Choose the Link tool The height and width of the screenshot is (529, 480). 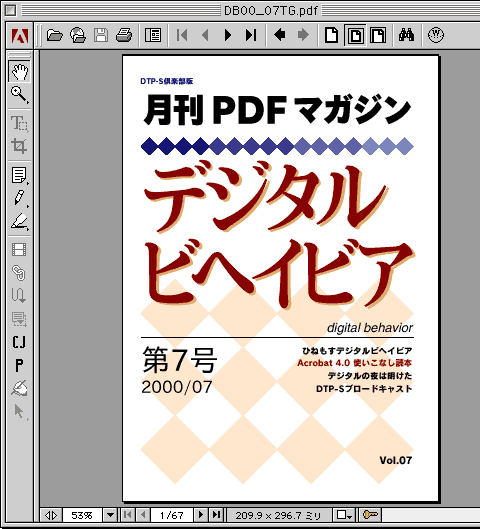click(19, 273)
